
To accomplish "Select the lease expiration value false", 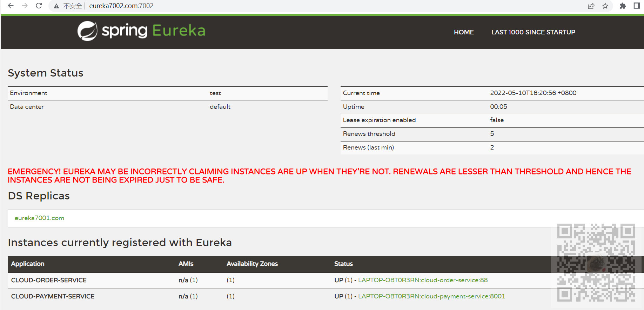I will (497, 120).
